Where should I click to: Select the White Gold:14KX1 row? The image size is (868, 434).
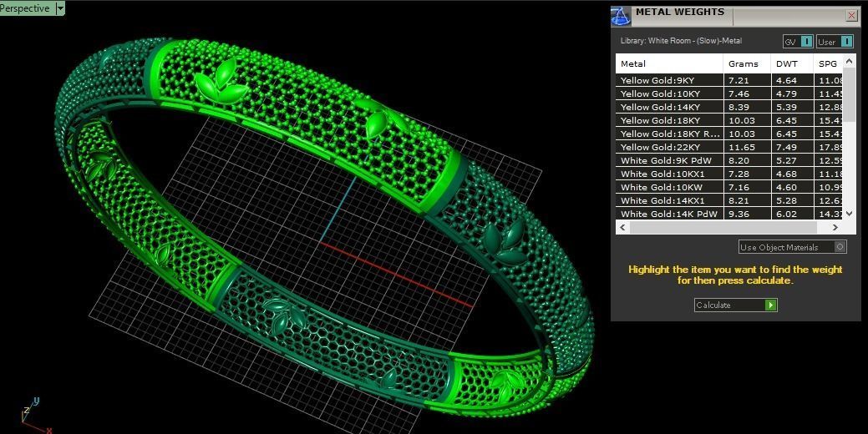tap(729, 200)
